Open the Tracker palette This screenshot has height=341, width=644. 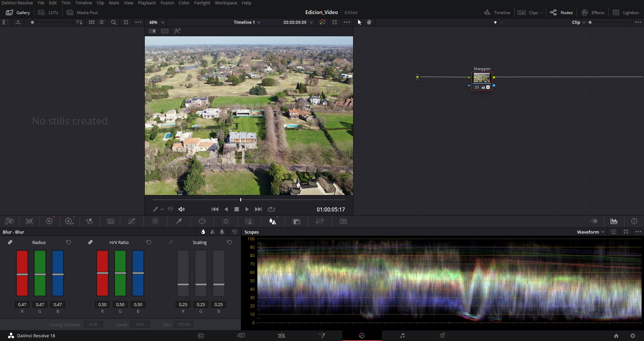[x=226, y=221]
